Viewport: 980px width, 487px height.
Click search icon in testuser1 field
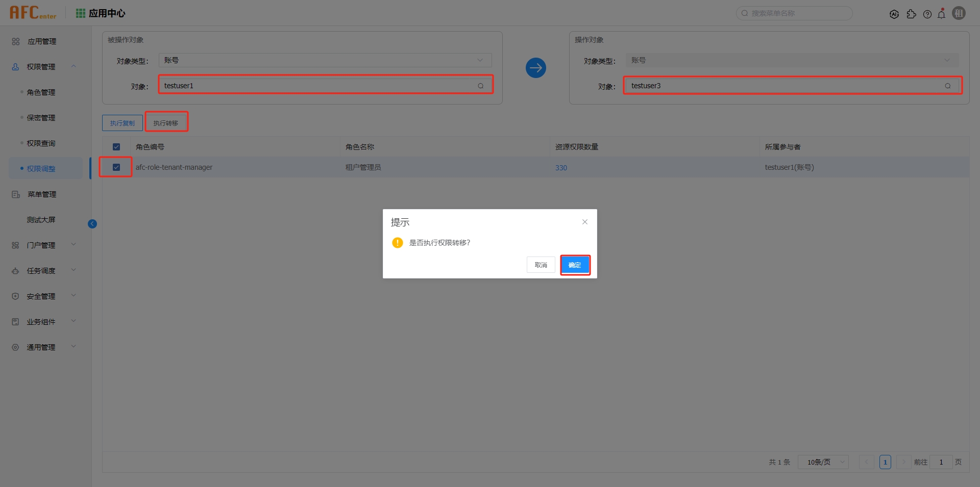(x=480, y=86)
